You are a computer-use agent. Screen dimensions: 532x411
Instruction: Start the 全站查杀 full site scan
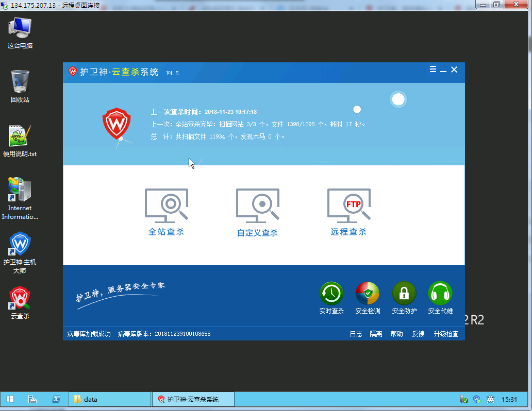coord(166,212)
